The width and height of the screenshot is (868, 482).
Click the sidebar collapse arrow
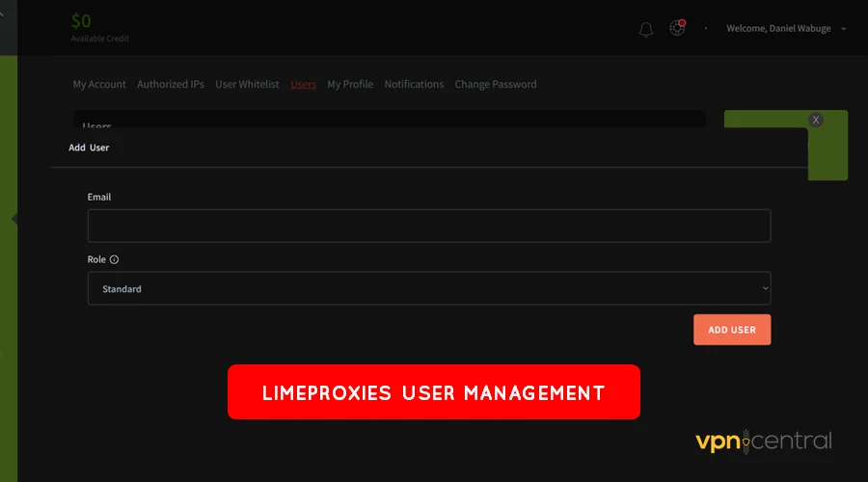point(14,219)
